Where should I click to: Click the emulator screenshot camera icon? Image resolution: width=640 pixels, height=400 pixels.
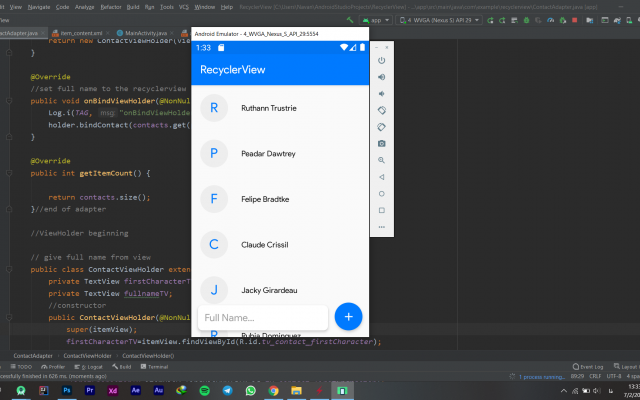tap(382, 144)
